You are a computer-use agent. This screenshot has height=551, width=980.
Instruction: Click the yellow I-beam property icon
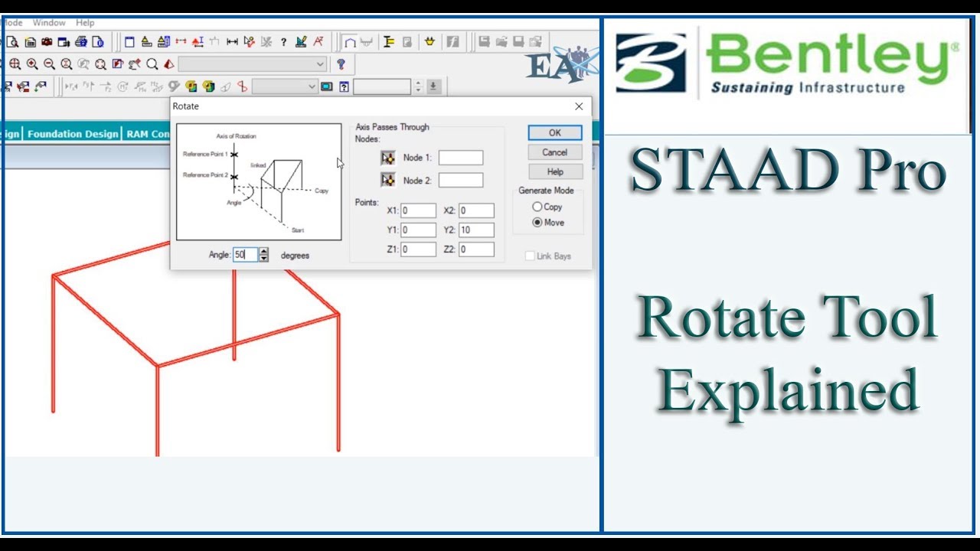(389, 41)
